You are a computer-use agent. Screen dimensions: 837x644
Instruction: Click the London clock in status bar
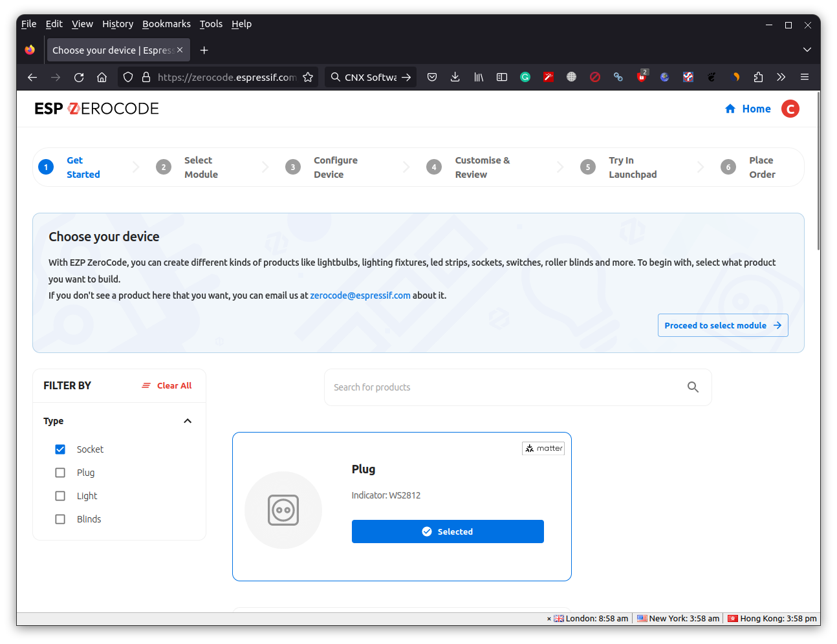tap(591, 619)
